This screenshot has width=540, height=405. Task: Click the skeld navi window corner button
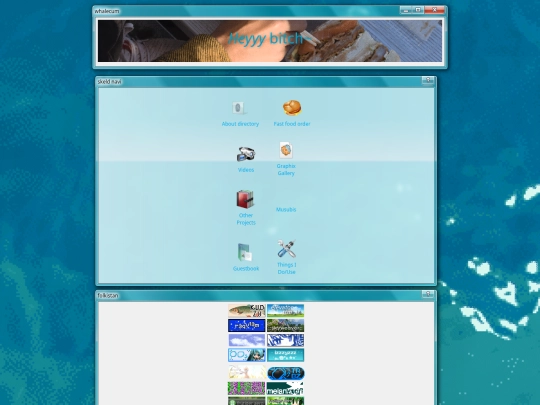(428, 81)
